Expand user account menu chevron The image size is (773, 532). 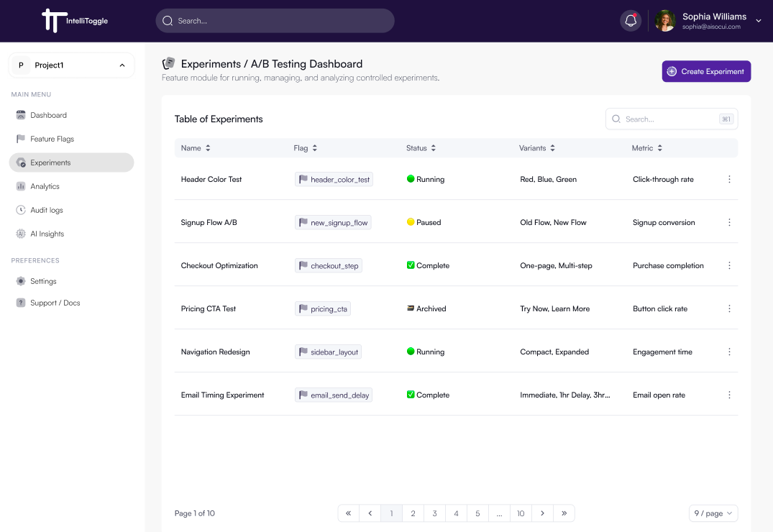(x=759, y=21)
